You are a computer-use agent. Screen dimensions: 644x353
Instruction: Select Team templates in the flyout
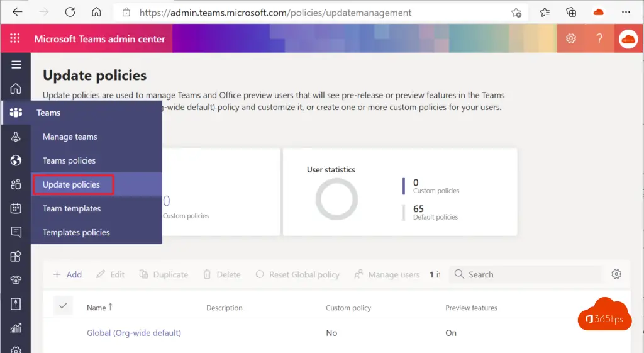tap(72, 208)
